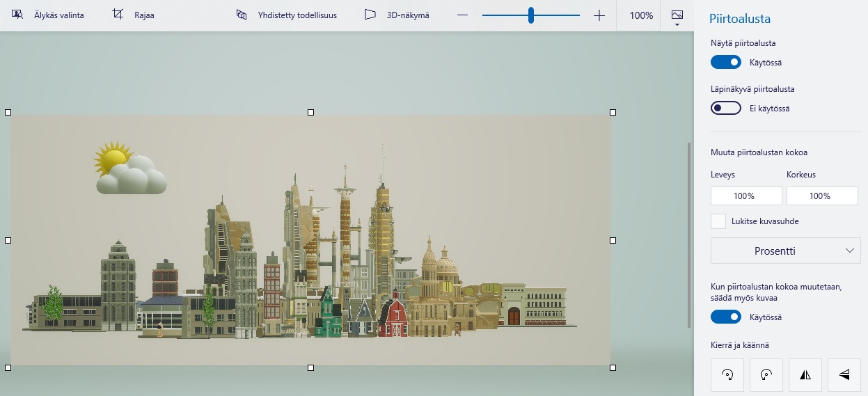Click the 100% zoom level box
868x396 pixels.
(x=641, y=15)
